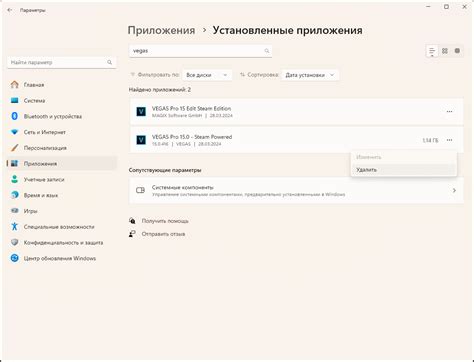Screen dimensions: 474x362
Task: Open Сеть и Интернет settings
Action: tap(62, 132)
